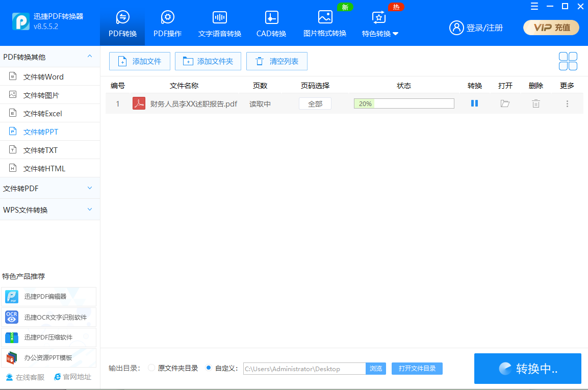The width and height of the screenshot is (588, 390).
Task: Delete the 财务人员李XX述职报告.pdf task
Action: point(535,103)
